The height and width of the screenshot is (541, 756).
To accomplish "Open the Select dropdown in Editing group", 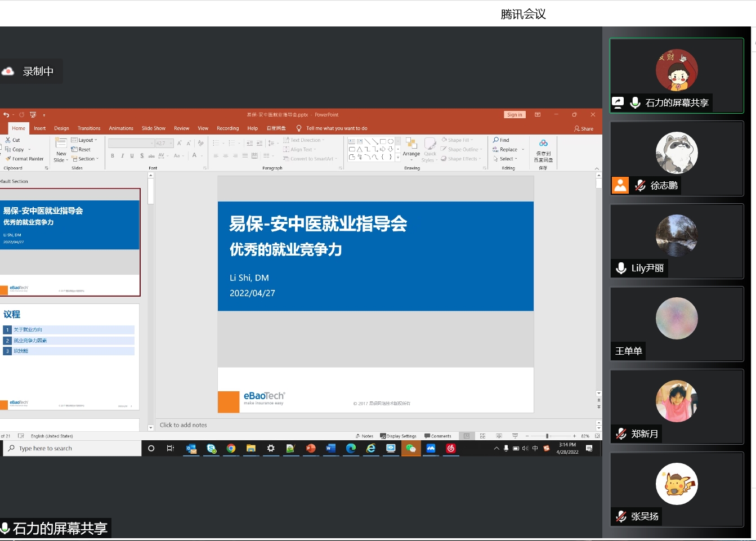I will click(506, 159).
